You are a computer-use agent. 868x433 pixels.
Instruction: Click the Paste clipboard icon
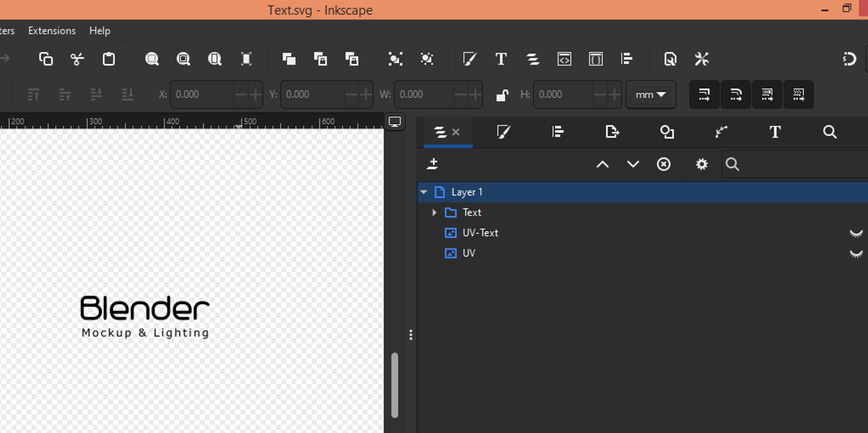coord(108,59)
